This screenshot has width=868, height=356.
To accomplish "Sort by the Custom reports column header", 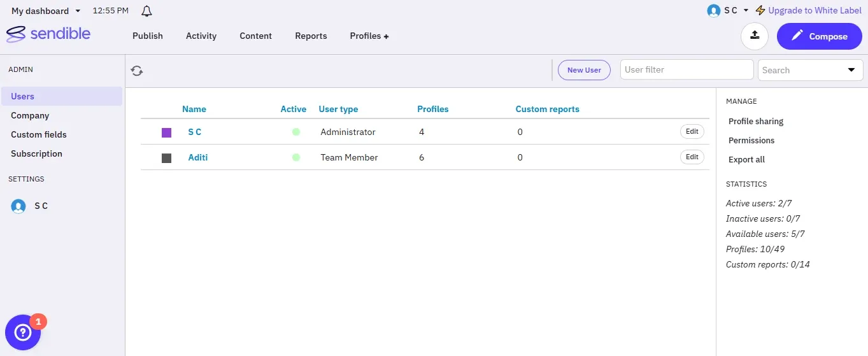I will (548, 109).
